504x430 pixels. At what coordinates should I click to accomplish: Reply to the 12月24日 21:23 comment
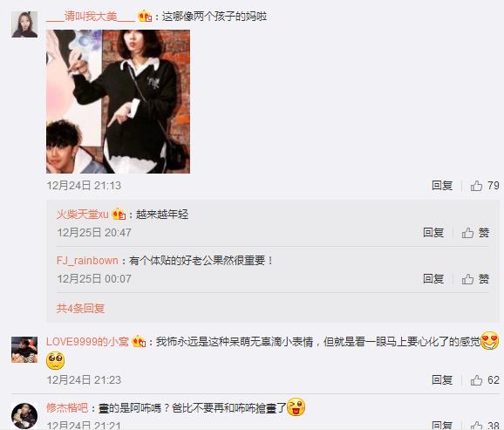[442, 380]
